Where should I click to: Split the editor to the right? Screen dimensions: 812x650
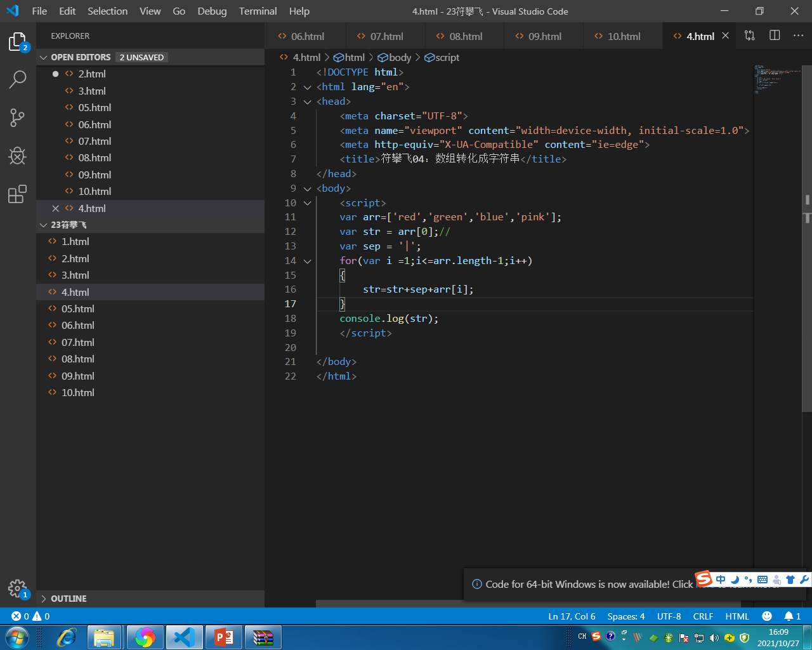(775, 36)
